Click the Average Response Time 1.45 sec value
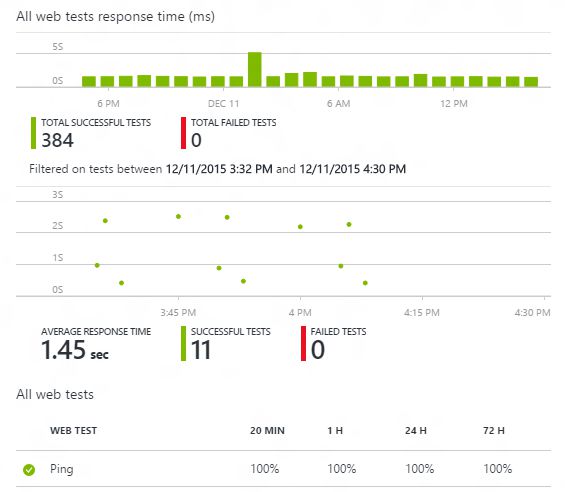 75,350
